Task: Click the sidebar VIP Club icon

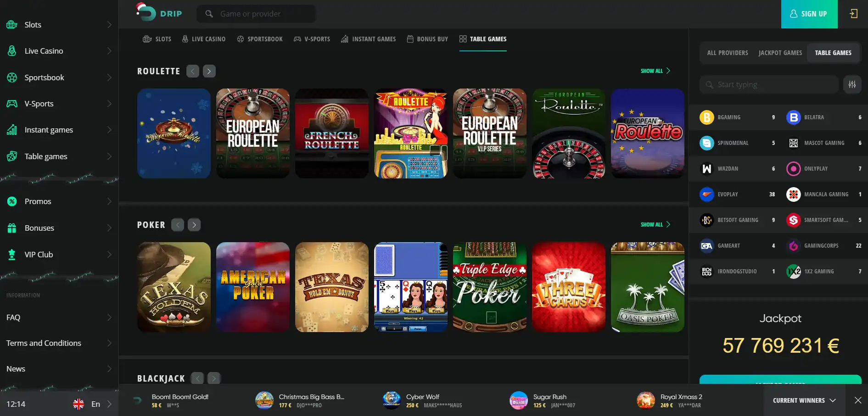Action: click(x=12, y=255)
